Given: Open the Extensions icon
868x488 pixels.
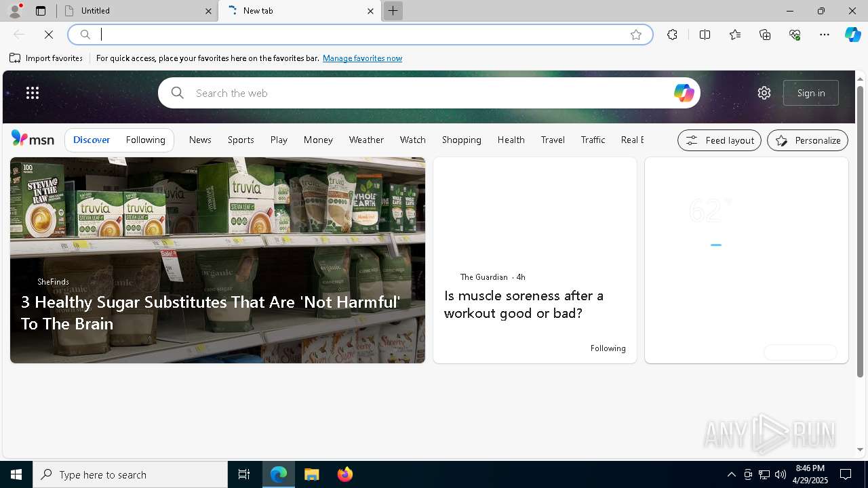Looking at the screenshot, I should [672, 35].
